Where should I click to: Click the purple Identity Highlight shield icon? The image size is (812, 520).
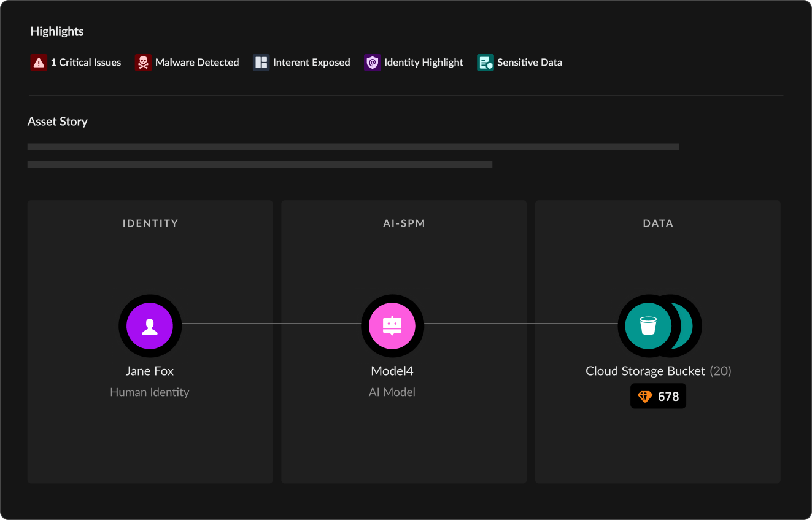pos(372,63)
